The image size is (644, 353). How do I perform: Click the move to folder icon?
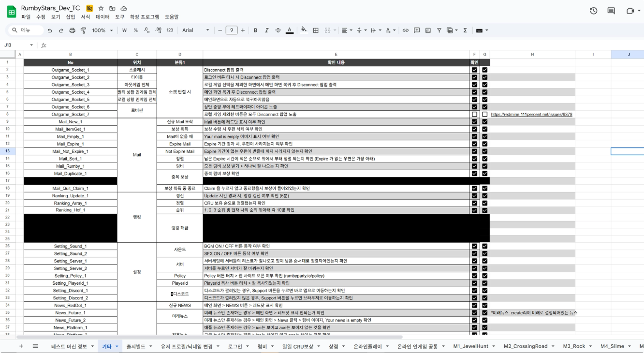[x=112, y=9]
